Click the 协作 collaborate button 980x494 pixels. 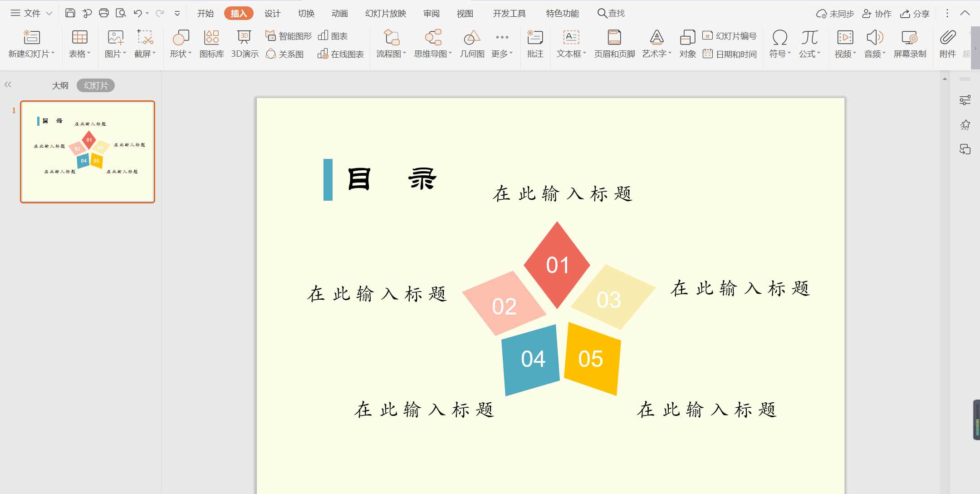click(877, 14)
